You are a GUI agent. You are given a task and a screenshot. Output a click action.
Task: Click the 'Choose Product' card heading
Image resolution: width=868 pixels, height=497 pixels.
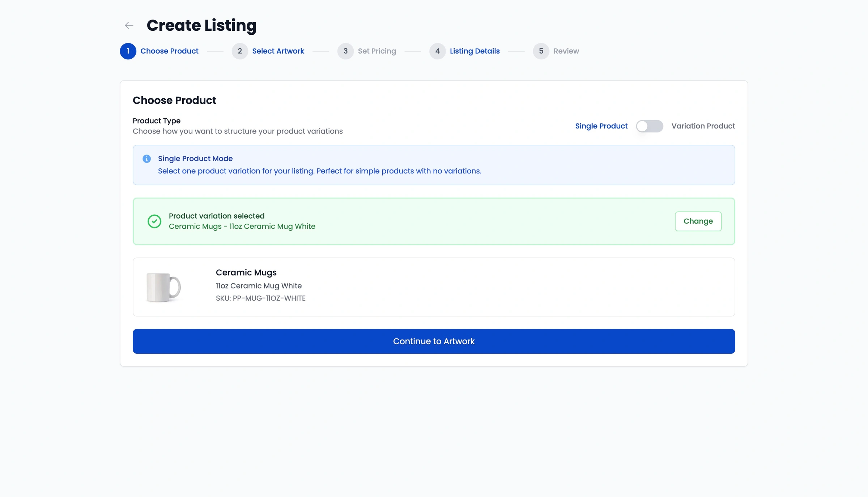[x=174, y=100]
